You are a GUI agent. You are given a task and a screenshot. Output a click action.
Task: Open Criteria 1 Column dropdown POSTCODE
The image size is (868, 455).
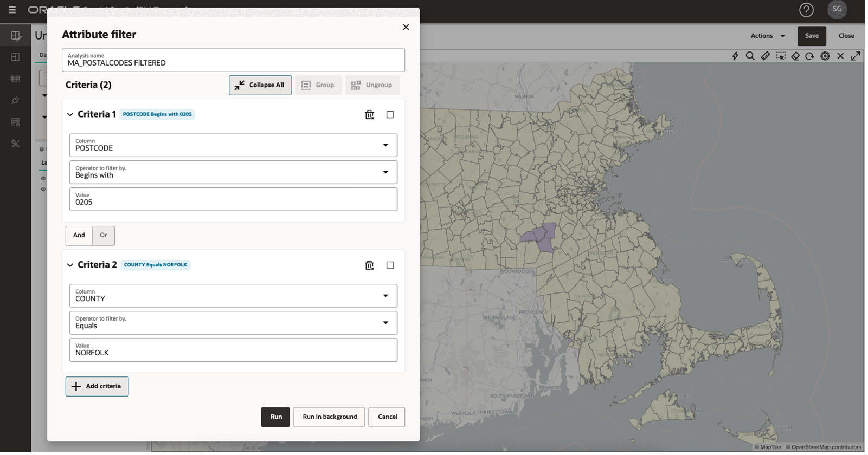tap(234, 146)
